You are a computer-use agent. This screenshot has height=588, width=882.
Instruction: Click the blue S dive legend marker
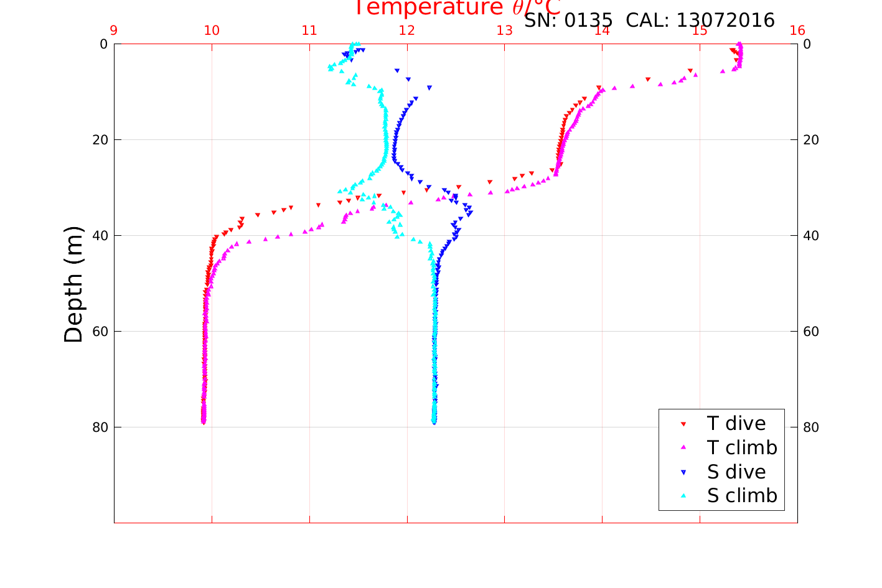coord(683,472)
